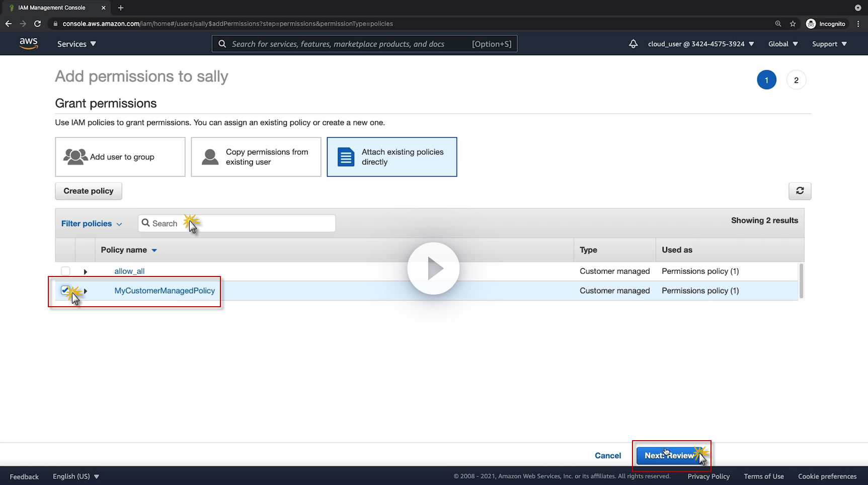The height and width of the screenshot is (485, 868).
Task: Expand the MyCustomerManagedPolicy details
Action: point(85,291)
